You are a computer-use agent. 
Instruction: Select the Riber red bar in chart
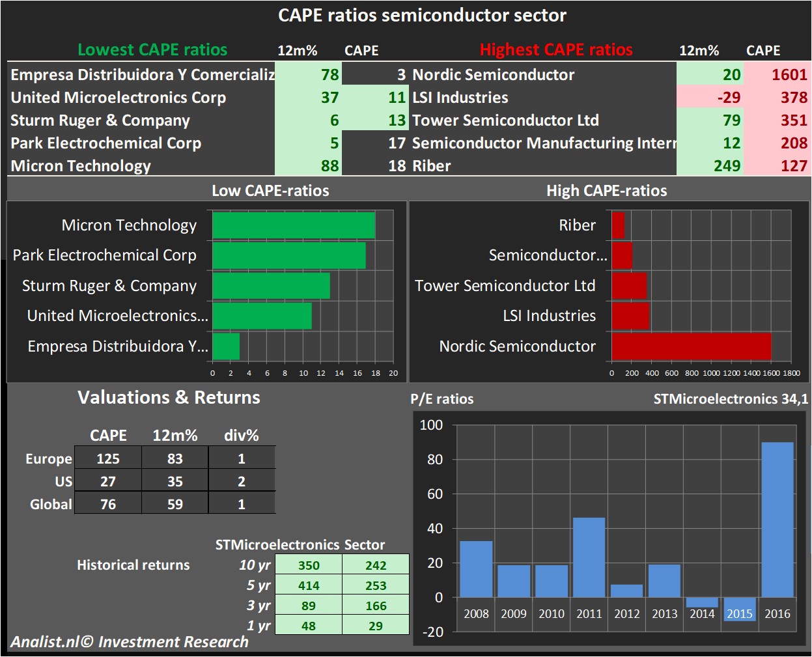pos(618,225)
